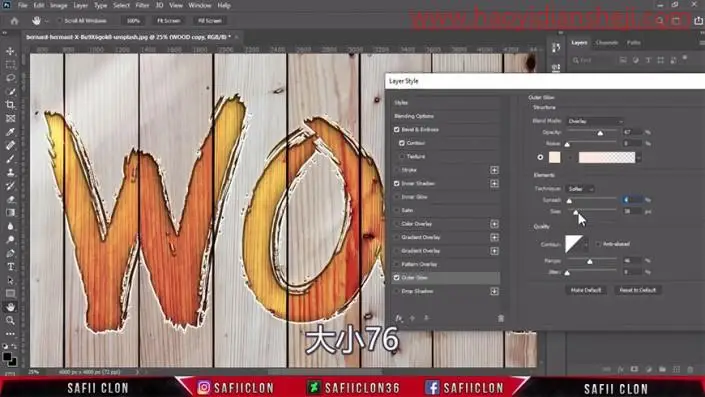Disable the Inner Shadow checkbox
Viewport: 705px width, 397px height.
pyautogui.click(x=397, y=183)
